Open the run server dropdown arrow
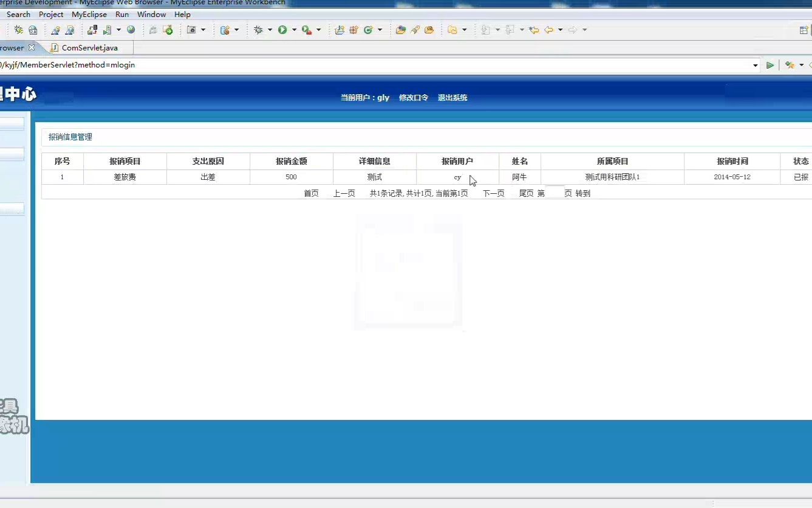This screenshot has width=812, height=508. pos(118,30)
